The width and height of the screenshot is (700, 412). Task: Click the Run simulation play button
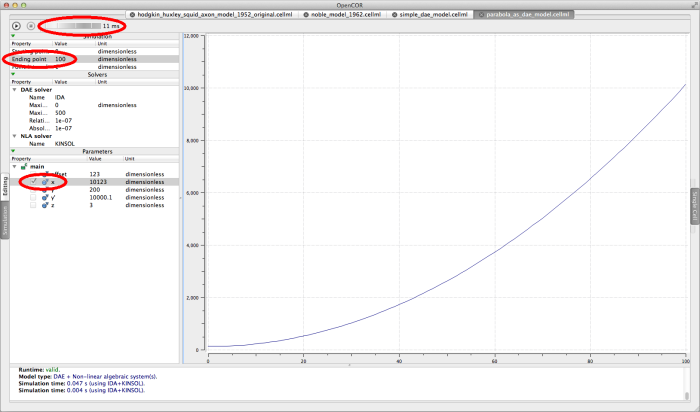click(x=16, y=25)
